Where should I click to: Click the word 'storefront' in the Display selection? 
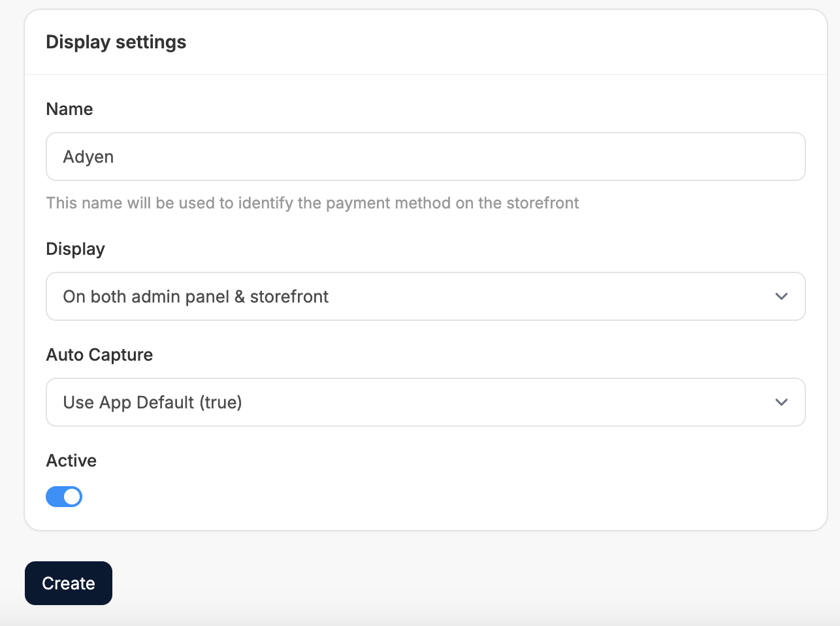(289, 297)
